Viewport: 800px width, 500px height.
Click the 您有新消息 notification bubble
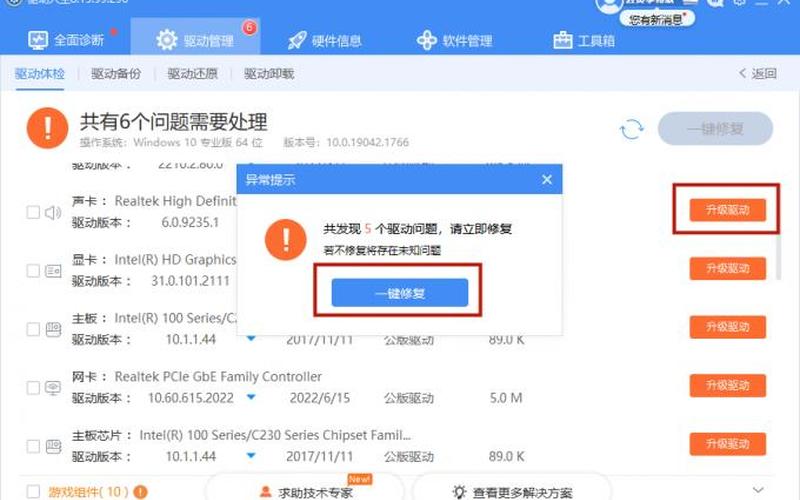[x=657, y=19]
